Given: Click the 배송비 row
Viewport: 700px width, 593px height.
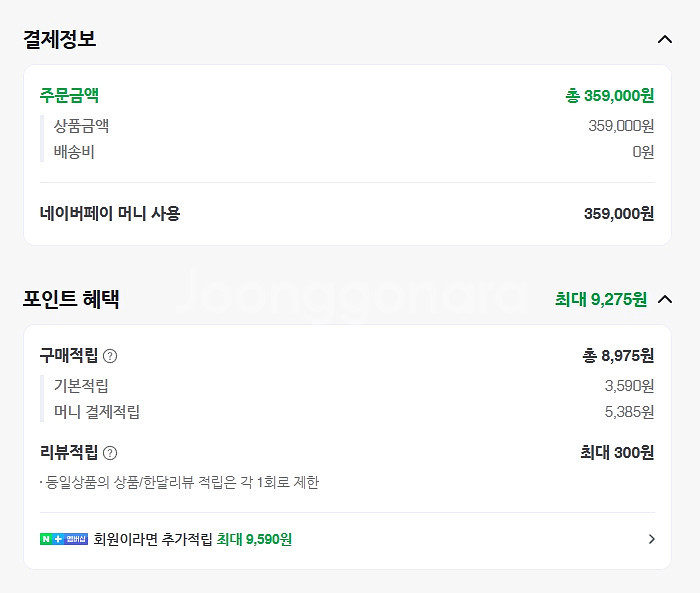Looking at the screenshot, I should 354,152.
